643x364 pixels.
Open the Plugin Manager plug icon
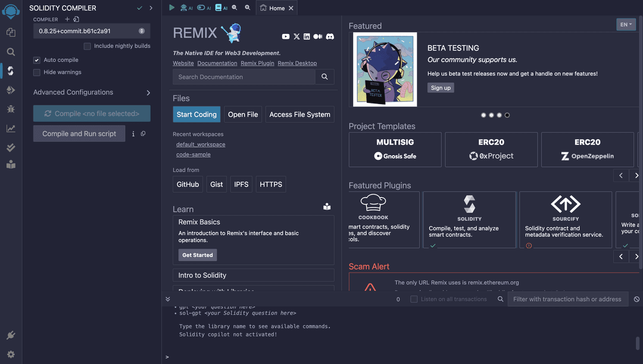click(11, 335)
